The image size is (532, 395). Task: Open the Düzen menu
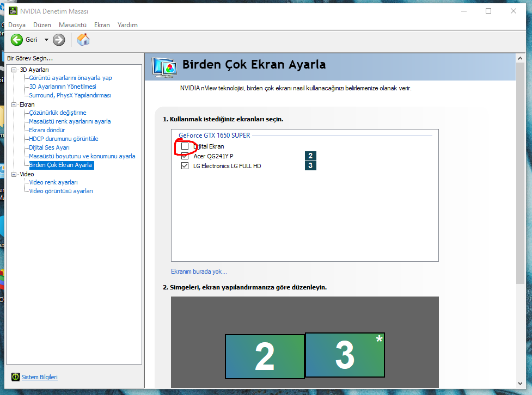[x=42, y=25]
